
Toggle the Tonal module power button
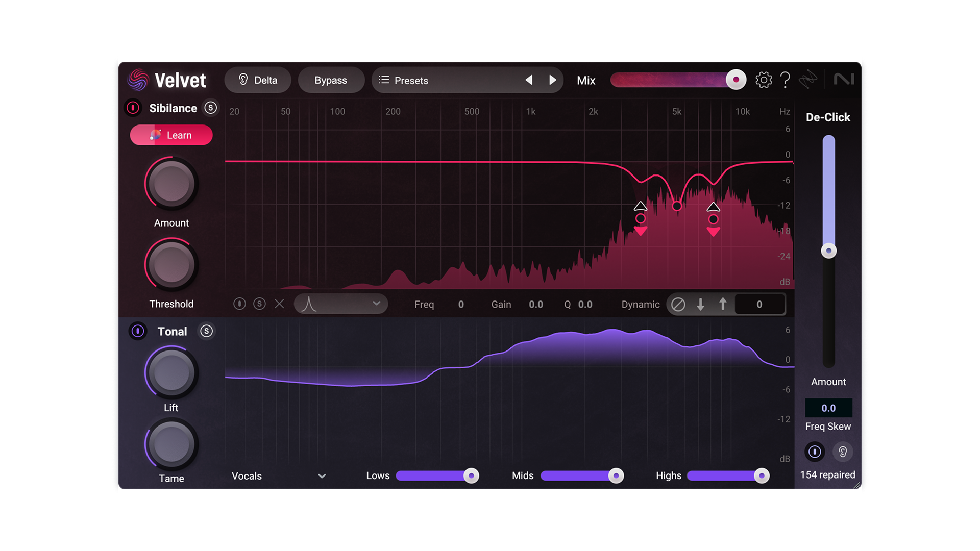click(x=137, y=331)
